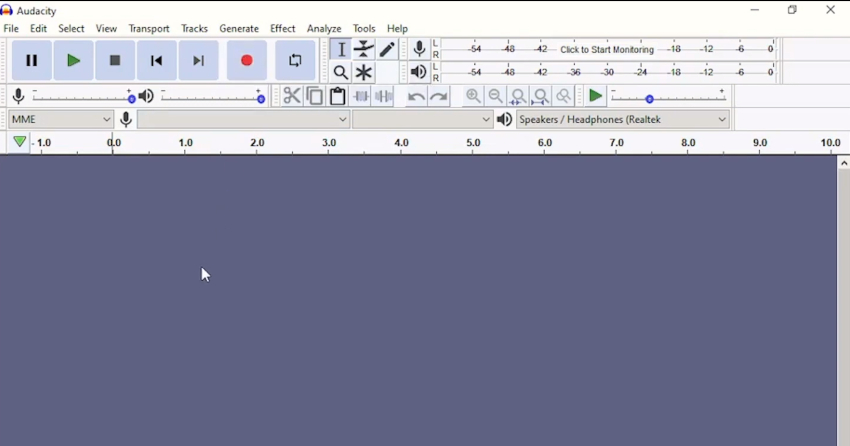Click the speaker icon in device toolbar
Viewport: 850px width, 446px height.
(x=504, y=119)
